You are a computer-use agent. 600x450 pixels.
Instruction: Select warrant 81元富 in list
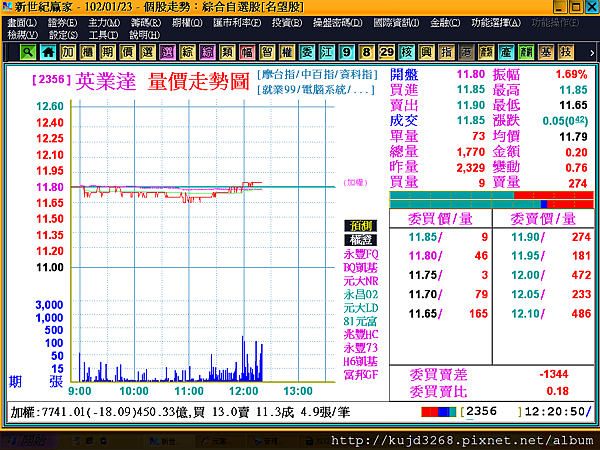pos(361,321)
